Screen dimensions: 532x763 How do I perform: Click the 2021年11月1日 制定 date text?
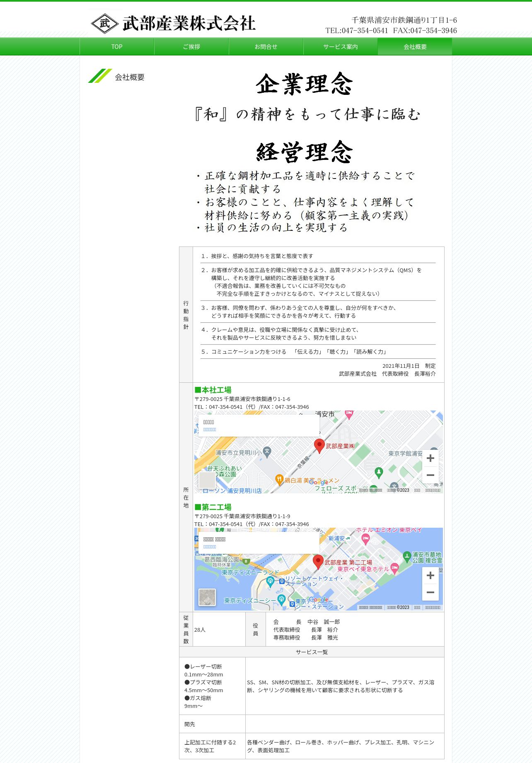(x=409, y=366)
